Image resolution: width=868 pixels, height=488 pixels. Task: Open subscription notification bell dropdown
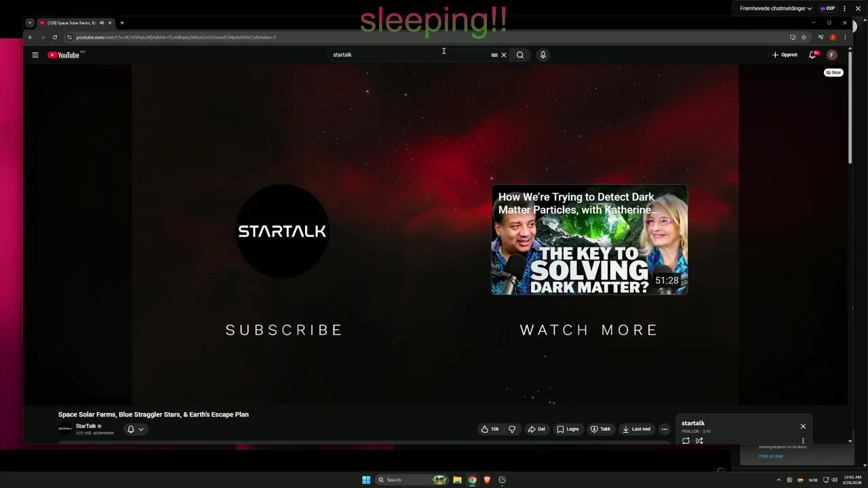136,429
